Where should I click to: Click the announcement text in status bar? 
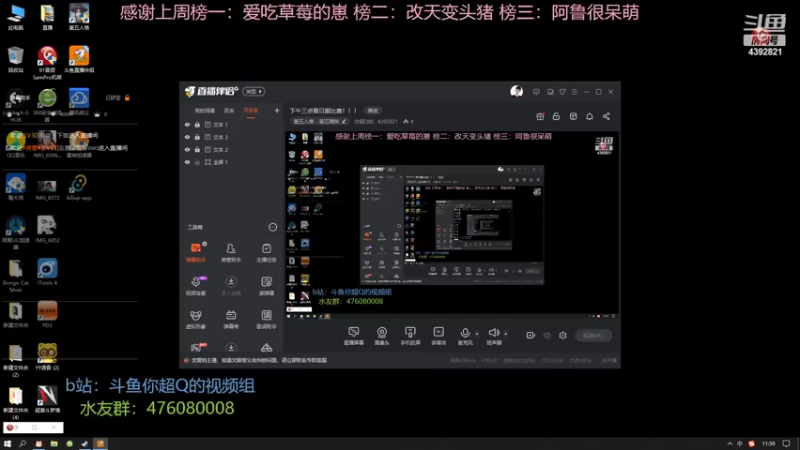[x=259, y=360]
